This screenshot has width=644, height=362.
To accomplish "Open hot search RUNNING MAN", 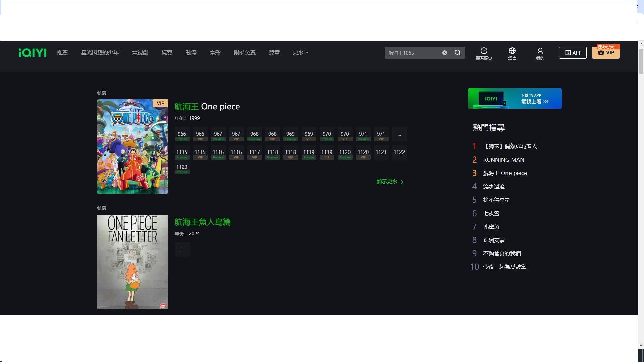I will coord(503,160).
